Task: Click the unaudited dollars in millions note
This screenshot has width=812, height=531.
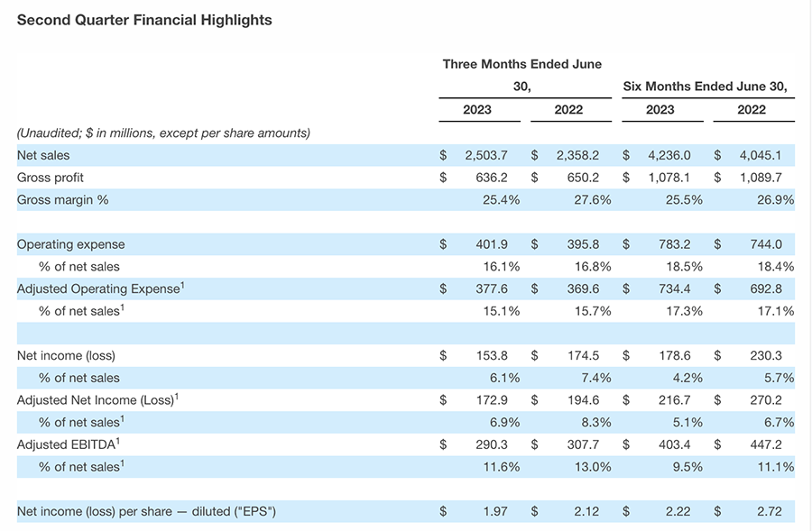Action: coord(163,133)
